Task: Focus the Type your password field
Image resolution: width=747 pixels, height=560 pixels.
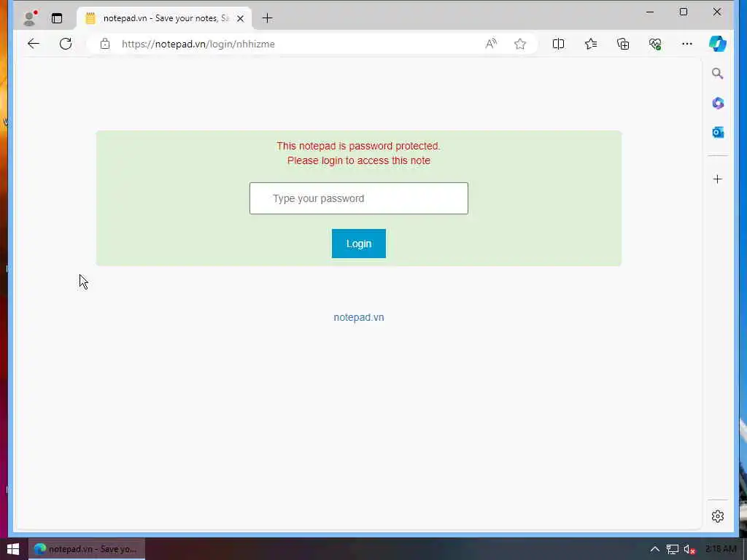Action: tap(359, 198)
